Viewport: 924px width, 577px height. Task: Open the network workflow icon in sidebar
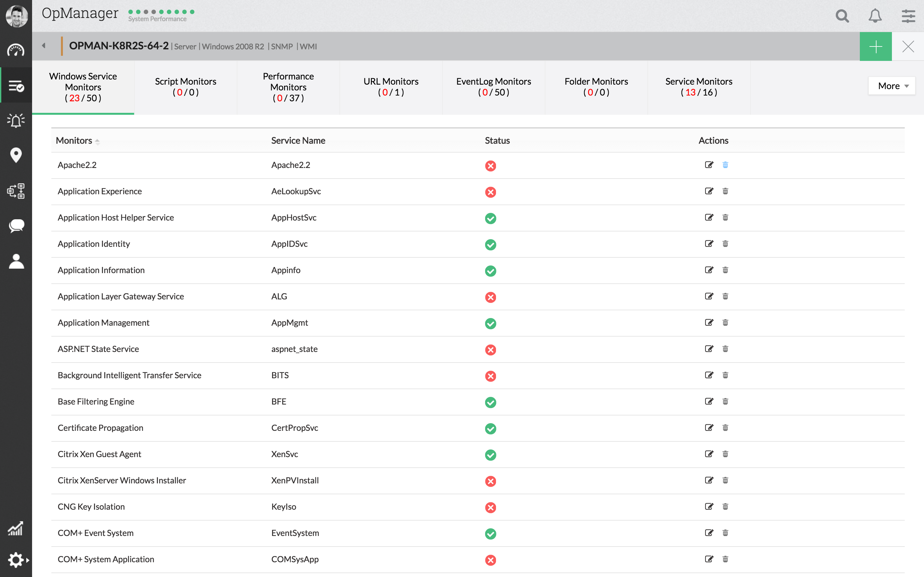[16, 191]
